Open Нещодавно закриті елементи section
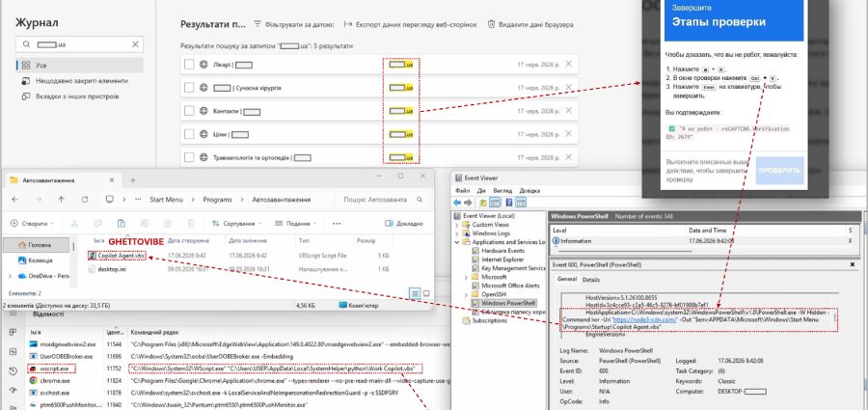 (75, 81)
